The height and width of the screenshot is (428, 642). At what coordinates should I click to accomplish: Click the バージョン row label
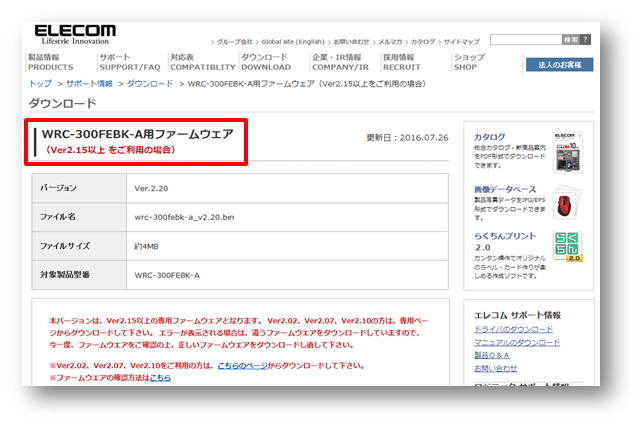point(58,188)
